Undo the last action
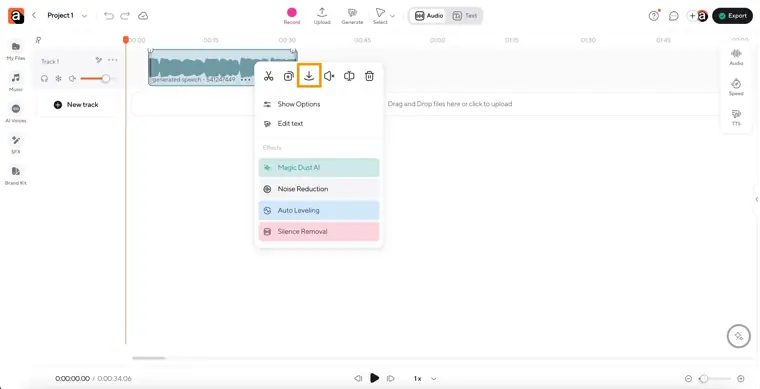 tap(109, 16)
